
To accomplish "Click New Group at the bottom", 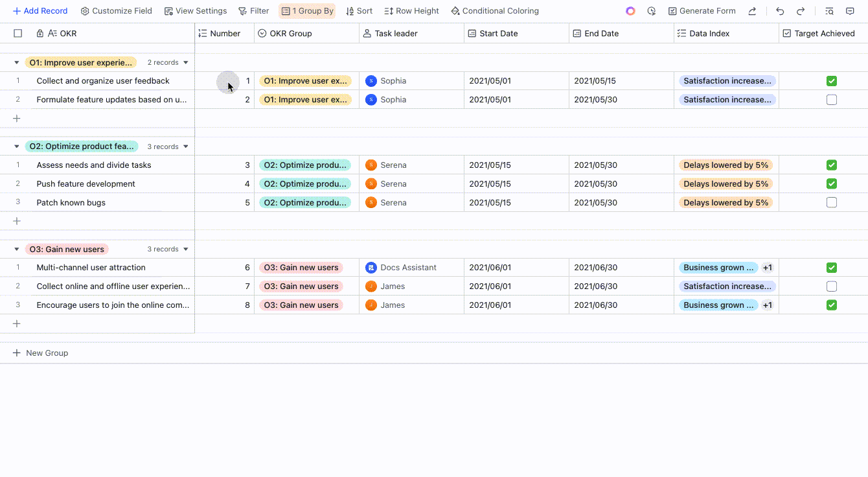I will tap(40, 353).
